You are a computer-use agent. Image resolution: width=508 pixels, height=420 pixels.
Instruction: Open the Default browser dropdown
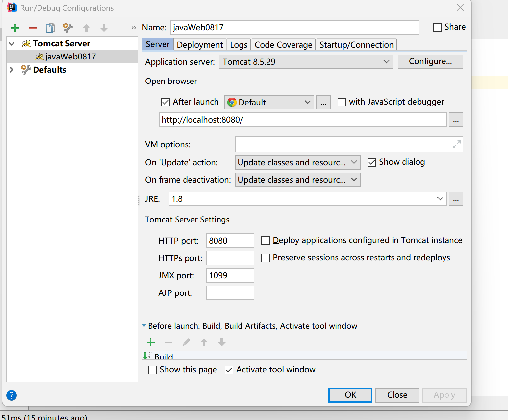point(269,102)
